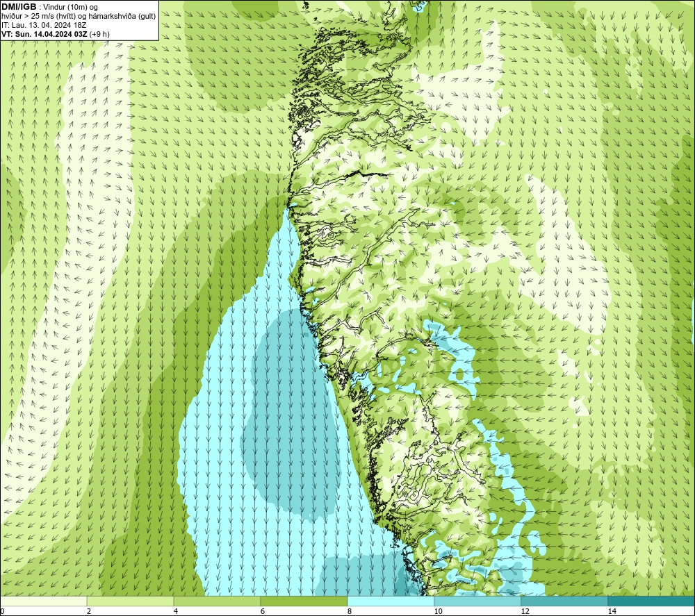Click the 'IT: Lau. 13. 04. 2024 18Z' line
Image resolution: width=695 pixels, height=616 pixels.
pyautogui.click(x=44, y=25)
